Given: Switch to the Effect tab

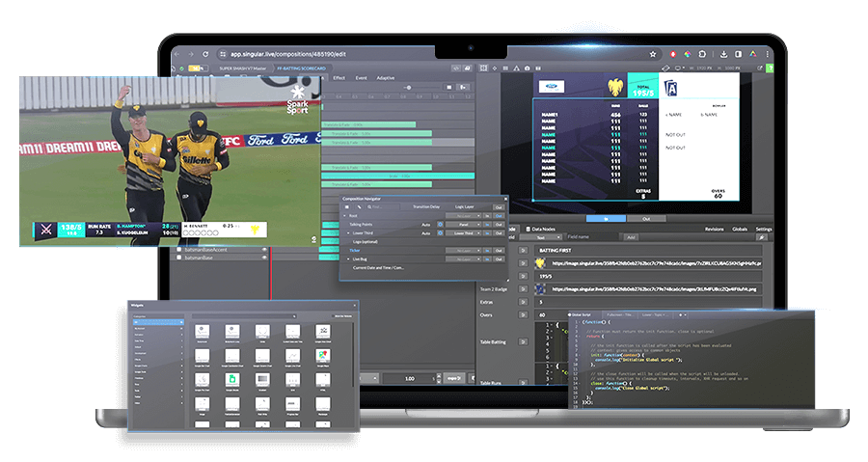Looking at the screenshot, I should (339, 78).
